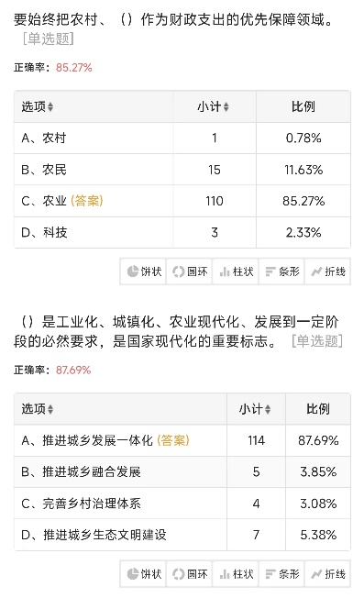
Task: Show bar chart for first question
Action: [x=281, y=271]
